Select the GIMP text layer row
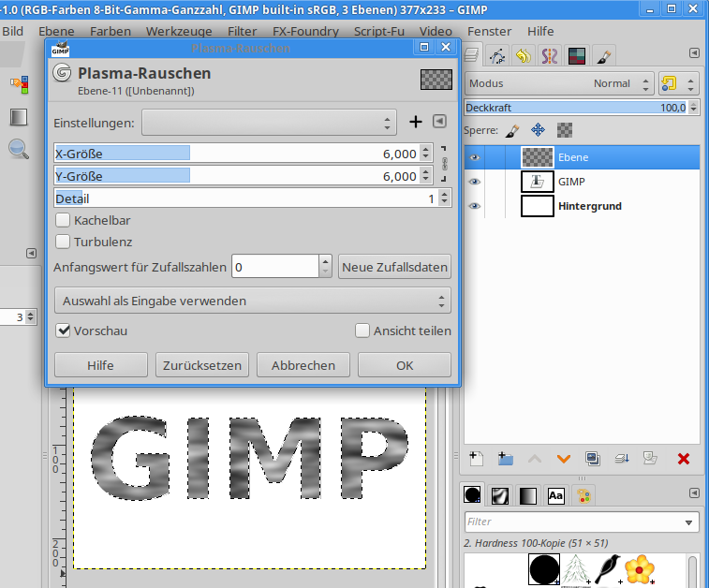The height and width of the screenshot is (588, 709). pos(582,182)
